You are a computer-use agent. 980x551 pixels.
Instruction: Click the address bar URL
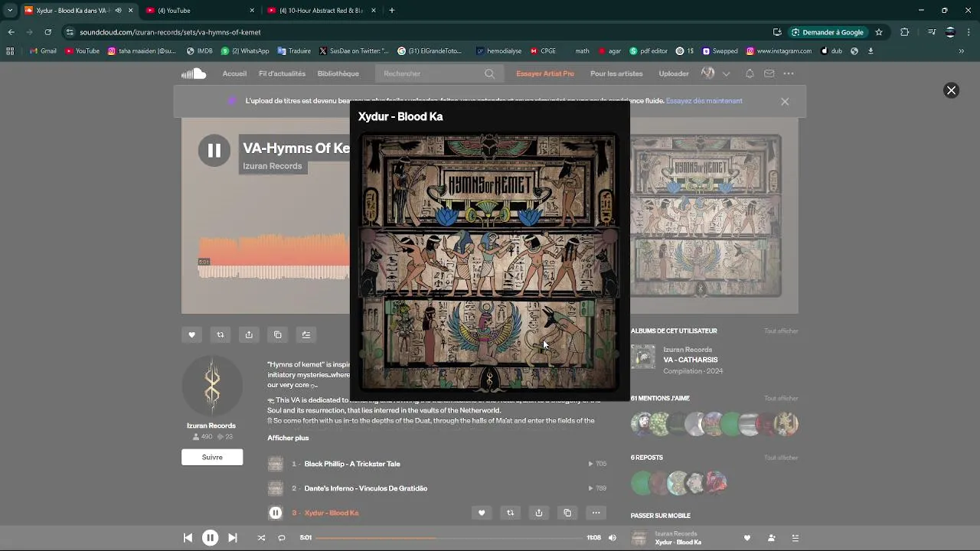pos(170,32)
